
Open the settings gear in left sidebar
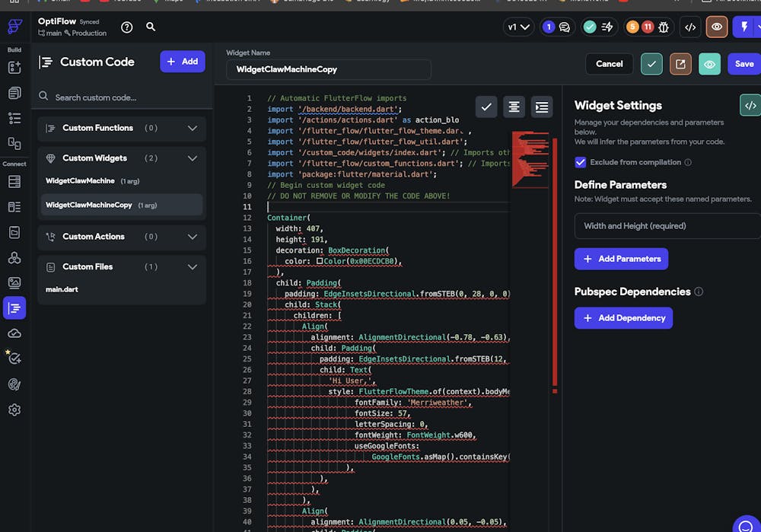14,409
